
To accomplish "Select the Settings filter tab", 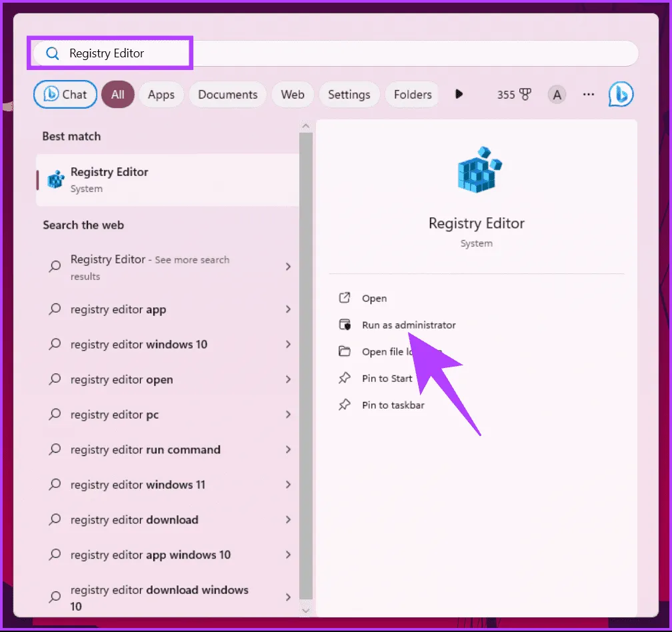I will (349, 95).
